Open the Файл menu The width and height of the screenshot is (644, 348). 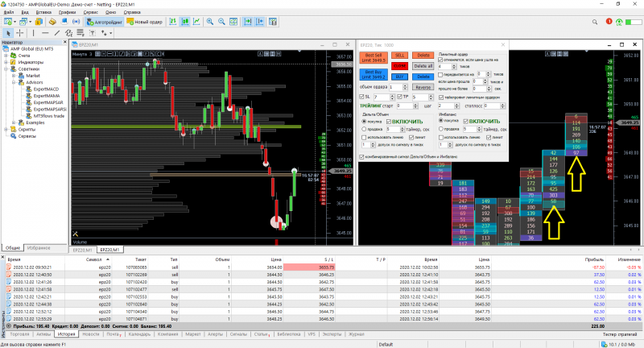pos(9,12)
